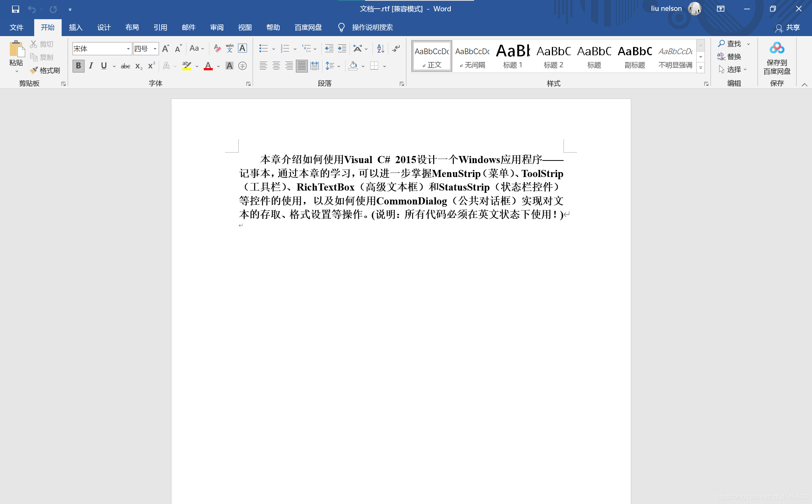Toggle the 标题 1 style

(x=513, y=56)
